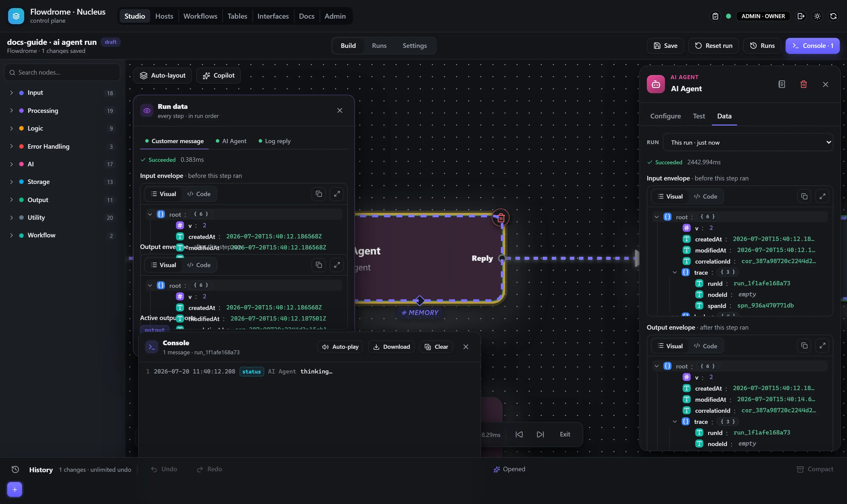Expand the Run data output envelope fullscreen

(x=337, y=265)
